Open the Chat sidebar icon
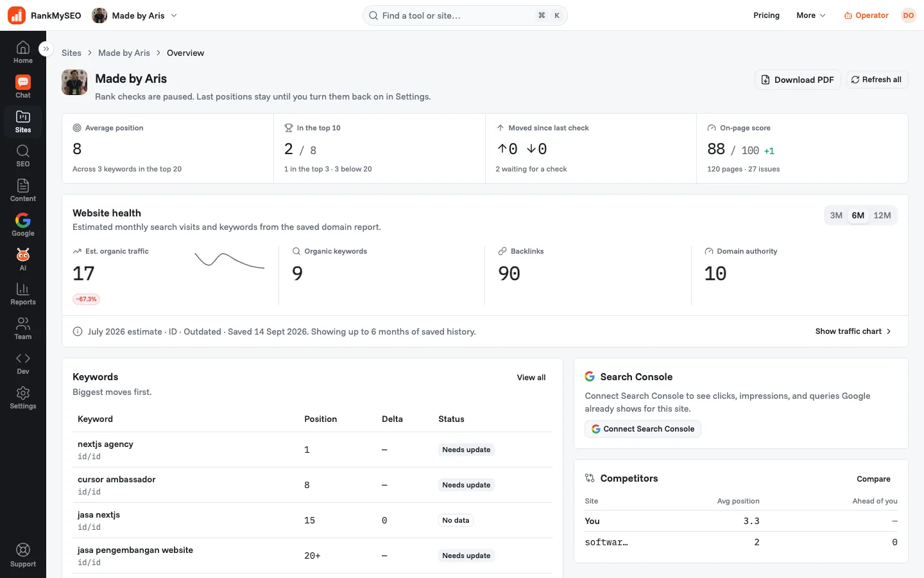 [23, 87]
